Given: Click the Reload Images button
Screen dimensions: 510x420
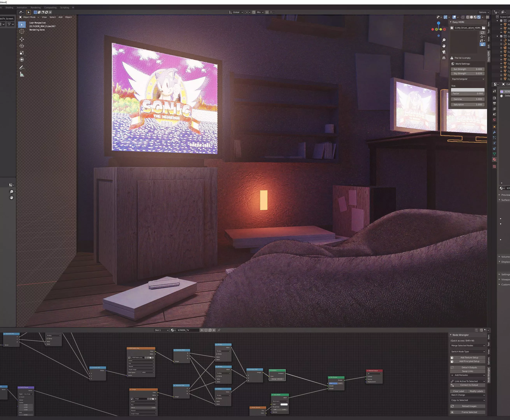Looking at the screenshot, I should point(469,406).
